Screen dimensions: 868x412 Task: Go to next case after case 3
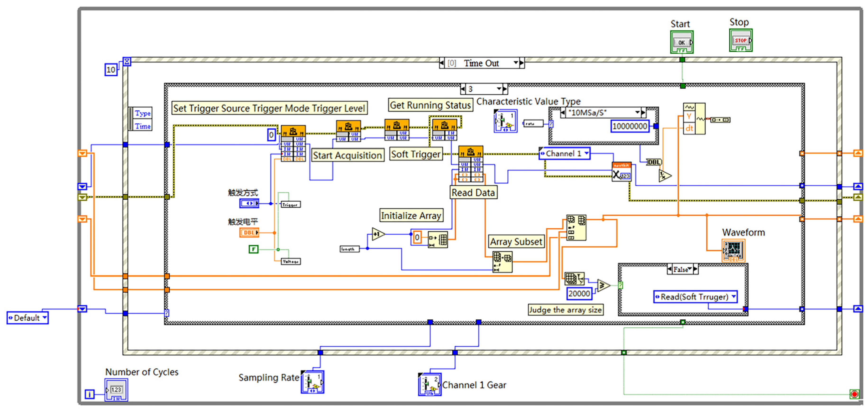[x=505, y=89]
